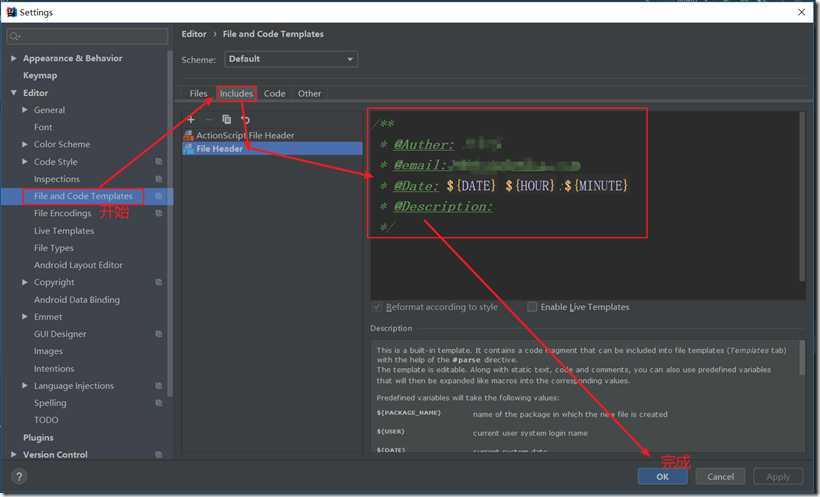The width and height of the screenshot is (820, 497).
Task: Collapse the Editor section
Action: click(x=14, y=93)
